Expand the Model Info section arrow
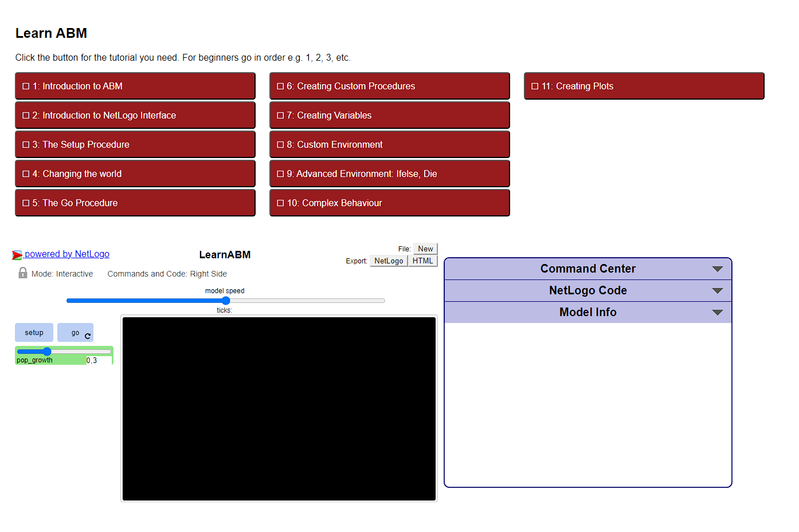The height and width of the screenshot is (532, 799). point(717,313)
